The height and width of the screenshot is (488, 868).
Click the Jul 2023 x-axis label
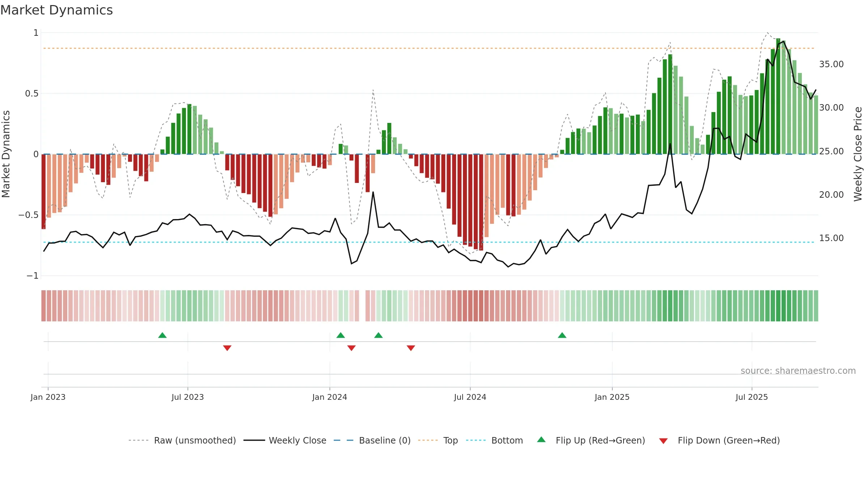pos(188,397)
